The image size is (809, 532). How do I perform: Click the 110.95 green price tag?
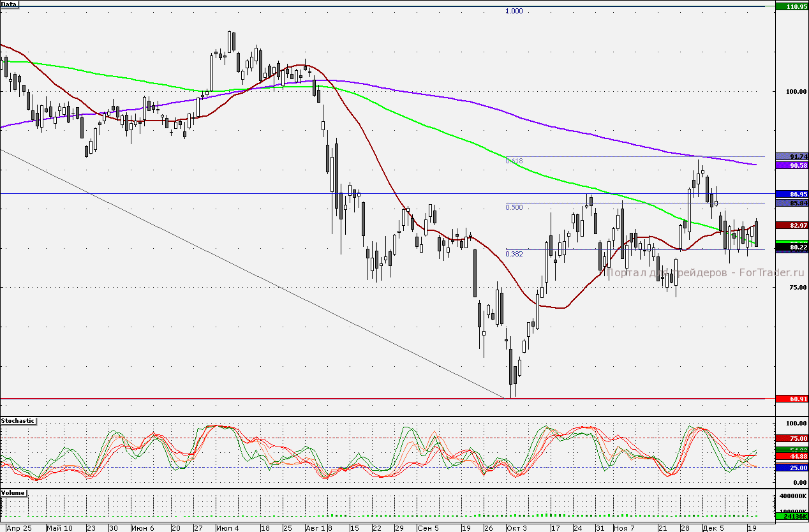point(791,6)
